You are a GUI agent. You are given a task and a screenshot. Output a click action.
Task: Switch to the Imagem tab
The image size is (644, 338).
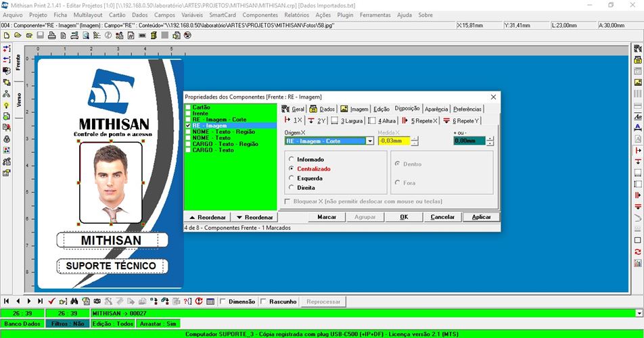coord(354,109)
